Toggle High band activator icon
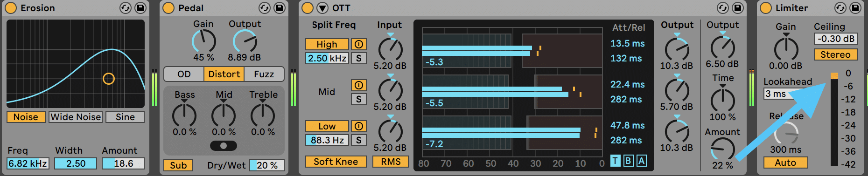This screenshot has height=176, width=868. pos(359,44)
